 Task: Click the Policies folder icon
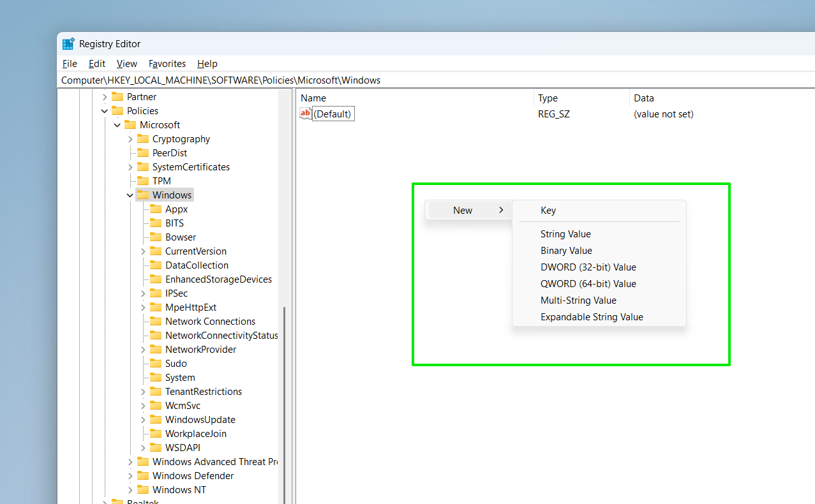(117, 111)
